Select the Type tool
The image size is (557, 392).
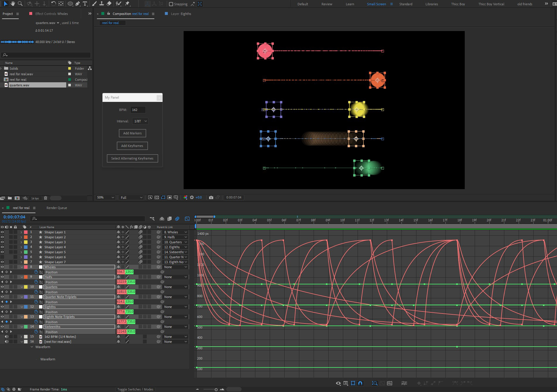[x=85, y=4]
